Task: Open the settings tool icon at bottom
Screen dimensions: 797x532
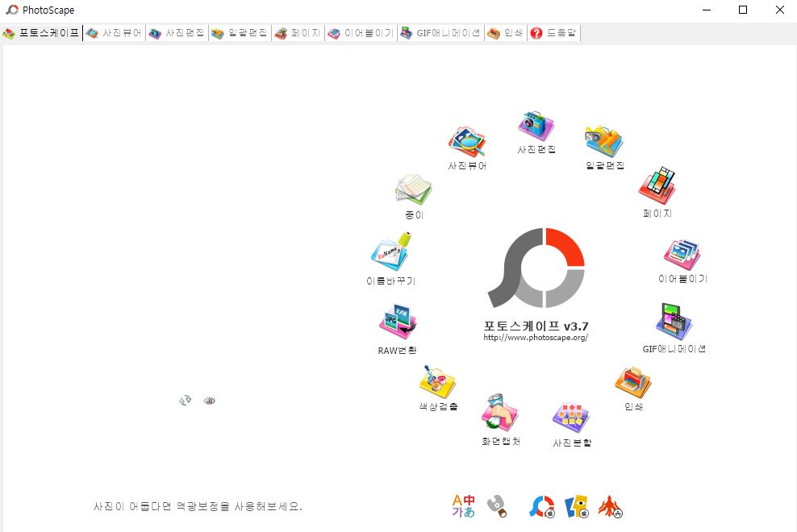Action: point(497,506)
